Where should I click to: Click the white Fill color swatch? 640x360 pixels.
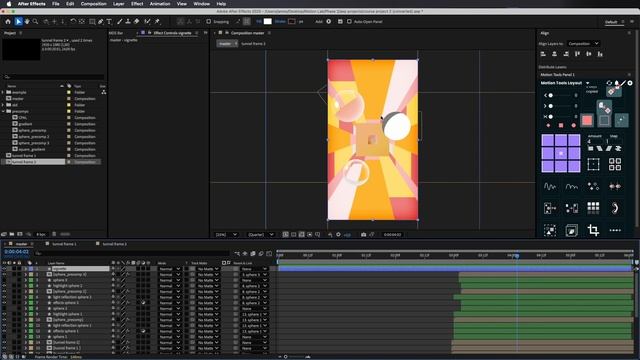pyautogui.click(x=267, y=21)
